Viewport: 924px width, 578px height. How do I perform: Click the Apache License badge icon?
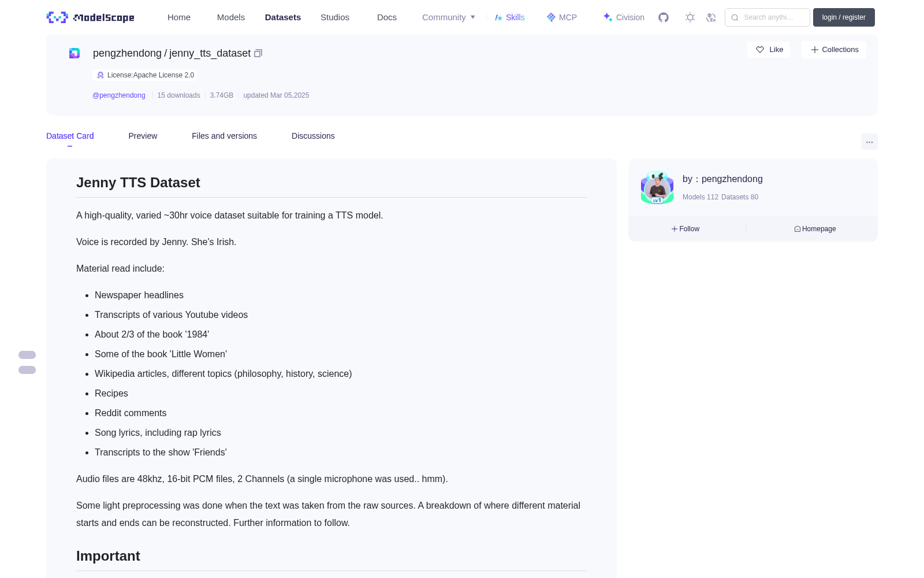(x=100, y=75)
